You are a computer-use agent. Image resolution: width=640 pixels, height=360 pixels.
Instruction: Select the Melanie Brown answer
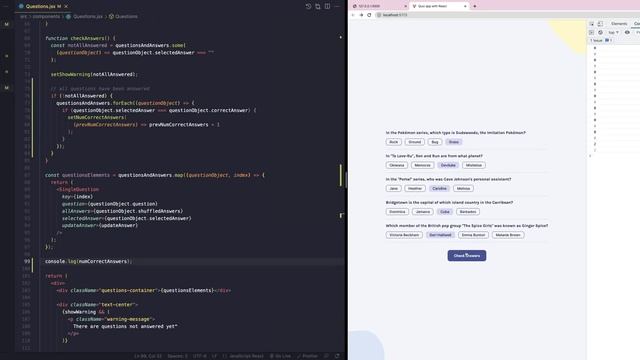pos(508,235)
